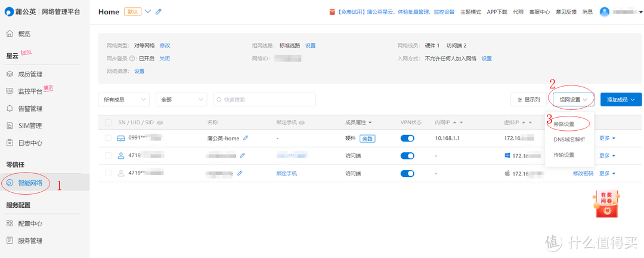Click edit pencil in third member row
The image size is (644, 258).
[x=240, y=173]
